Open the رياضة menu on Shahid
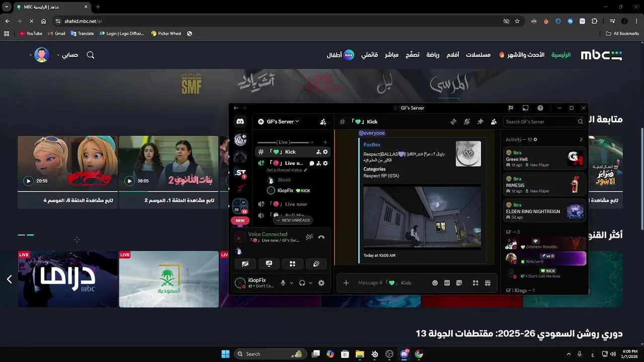The height and width of the screenshot is (362, 644). pyautogui.click(x=433, y=55)
